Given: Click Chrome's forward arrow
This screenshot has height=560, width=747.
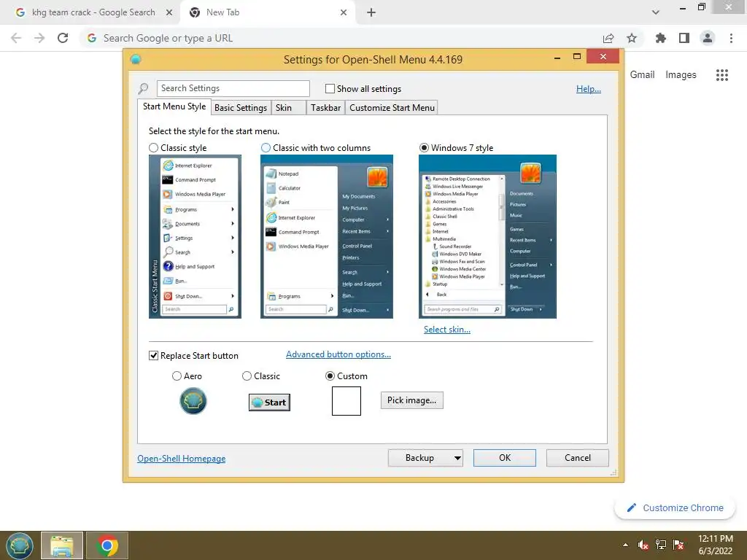Looking at the screenshot, I should tap(39, 38).
